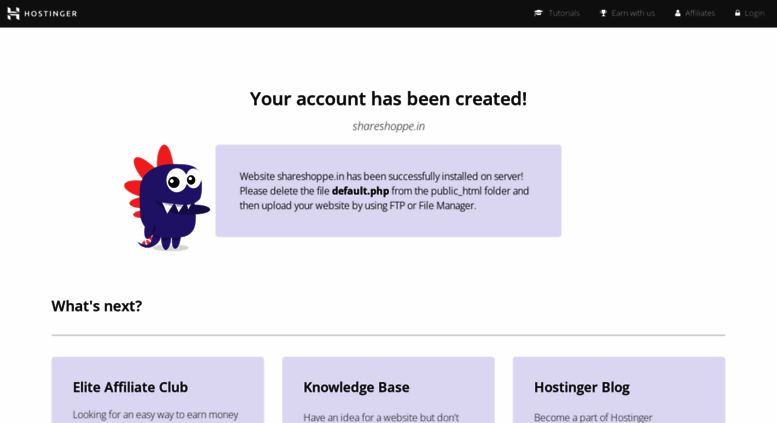Open the Knowledge Base card

[x=388, y=390]
